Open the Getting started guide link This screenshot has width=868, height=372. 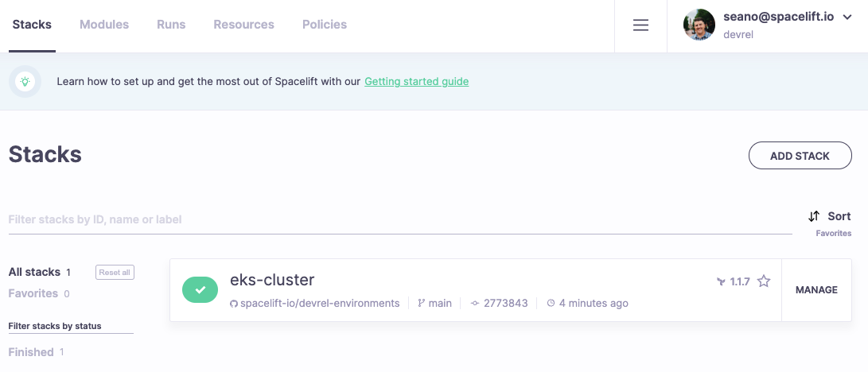[416, 81]
